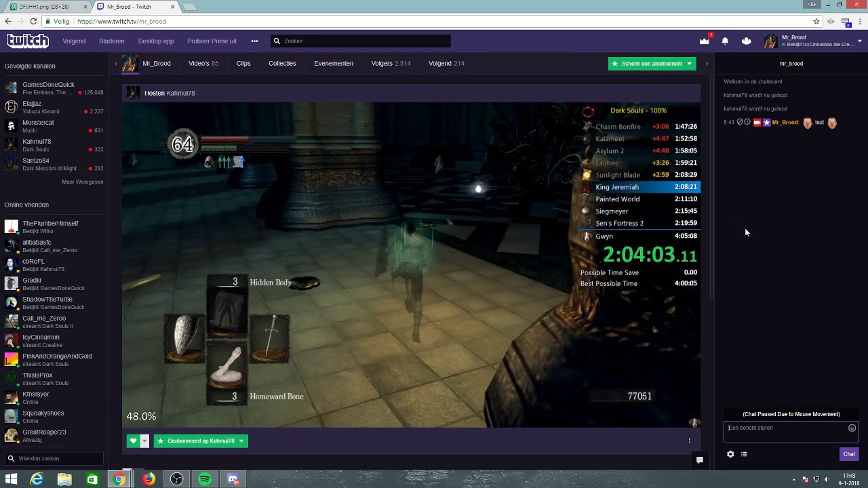Click 'Vrienden zoeken' friends search box
868x488 pixels.
[x=54, y=458]
